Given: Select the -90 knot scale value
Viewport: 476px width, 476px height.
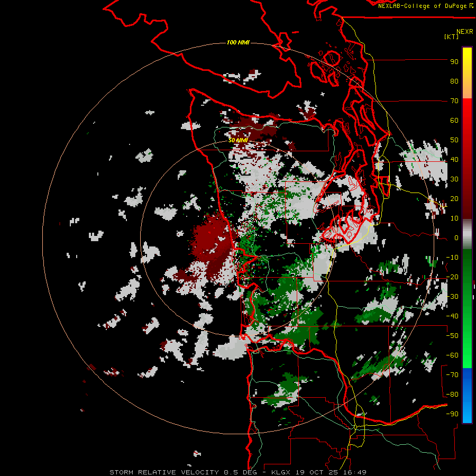Looking at the screenshot, I should tap(452, 414).
